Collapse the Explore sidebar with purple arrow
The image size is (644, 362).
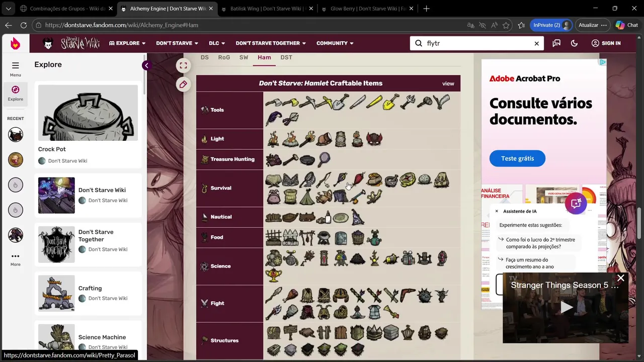(146, 65)
